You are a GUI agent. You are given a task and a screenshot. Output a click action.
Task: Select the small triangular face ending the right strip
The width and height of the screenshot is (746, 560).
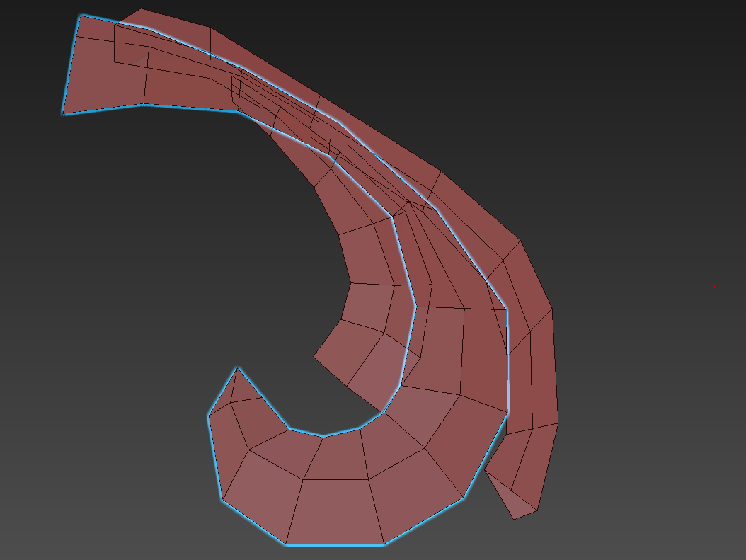click(512, 497)
